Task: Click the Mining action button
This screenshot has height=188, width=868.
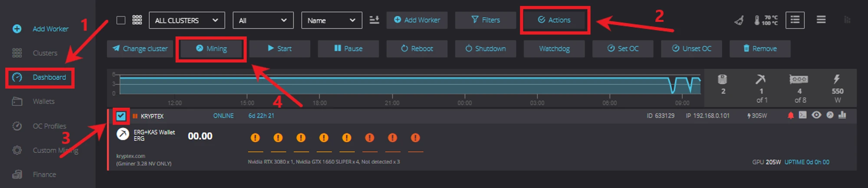Action: 211,49
